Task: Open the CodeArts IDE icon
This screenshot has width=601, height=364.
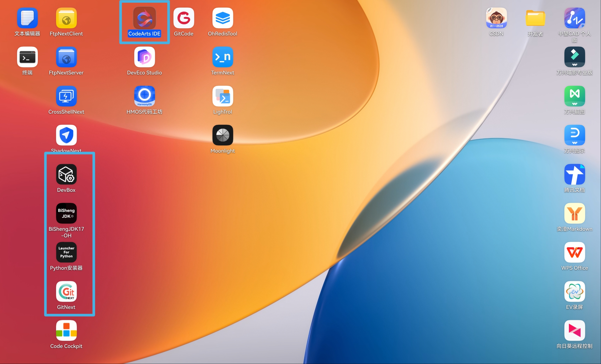Action: tap(144, 18)
